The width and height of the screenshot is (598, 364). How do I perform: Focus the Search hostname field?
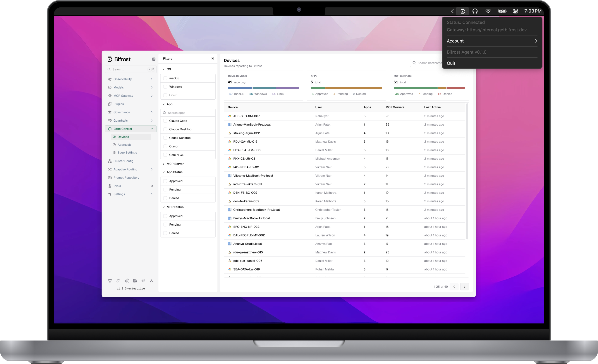click(x=426, y=63)
